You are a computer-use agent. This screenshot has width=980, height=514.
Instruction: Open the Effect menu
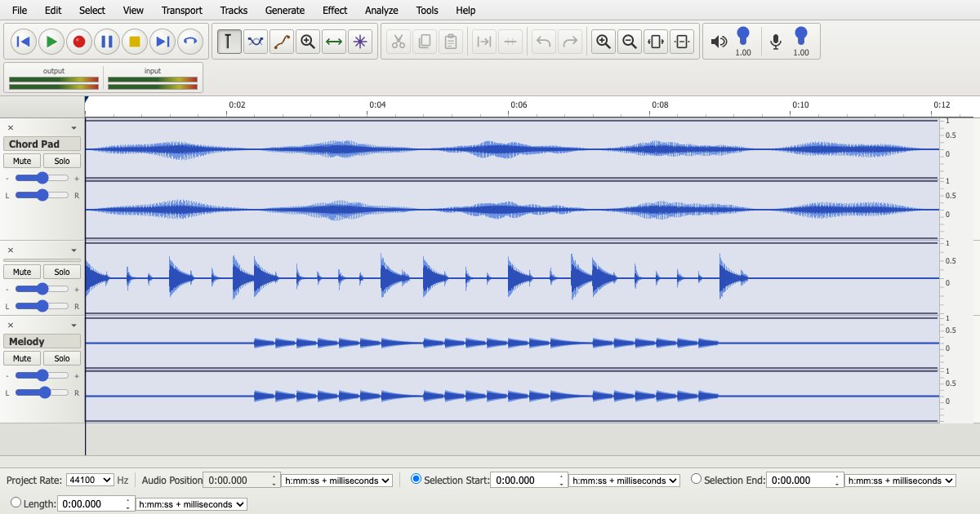click(335, 10)
